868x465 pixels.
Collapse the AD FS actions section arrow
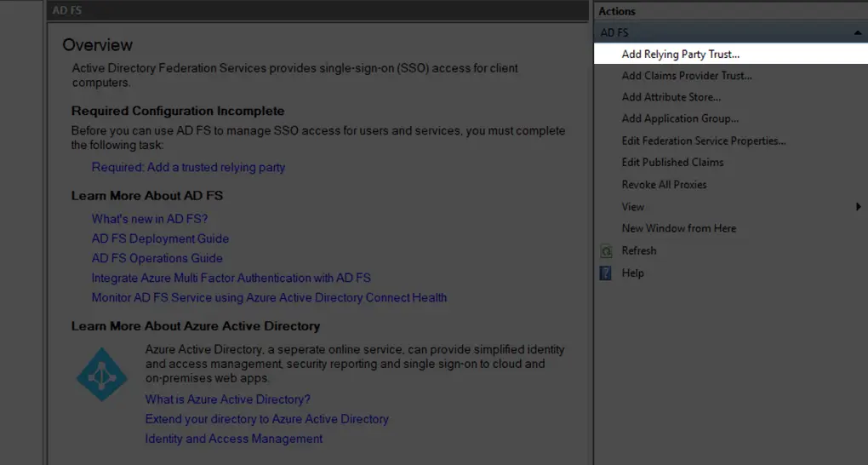[857, 32]
